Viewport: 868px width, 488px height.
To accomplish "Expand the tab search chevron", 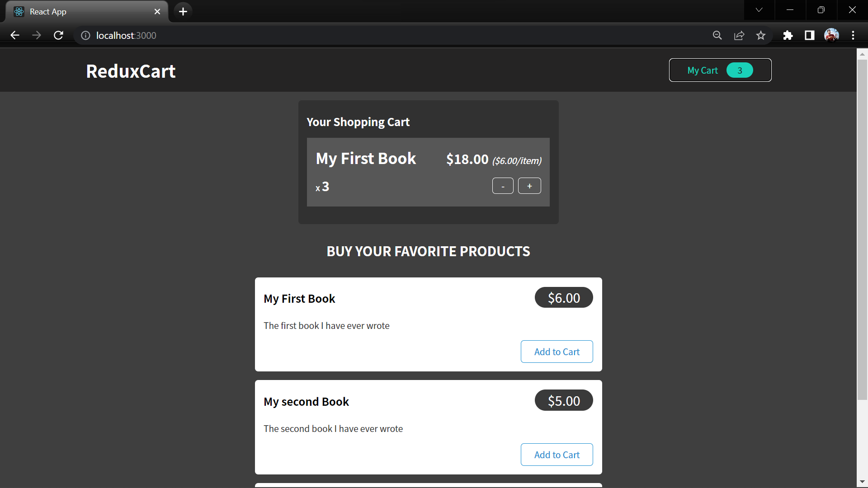I will pyautogui.click(x=759, y=10).
